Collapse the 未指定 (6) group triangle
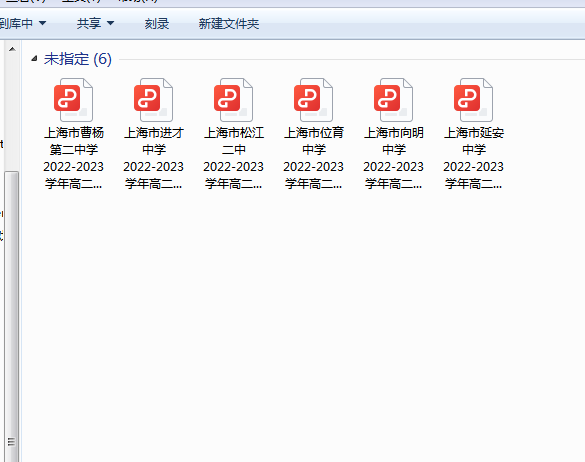This screenshot has width=585, height=462. tap(34, 58)
